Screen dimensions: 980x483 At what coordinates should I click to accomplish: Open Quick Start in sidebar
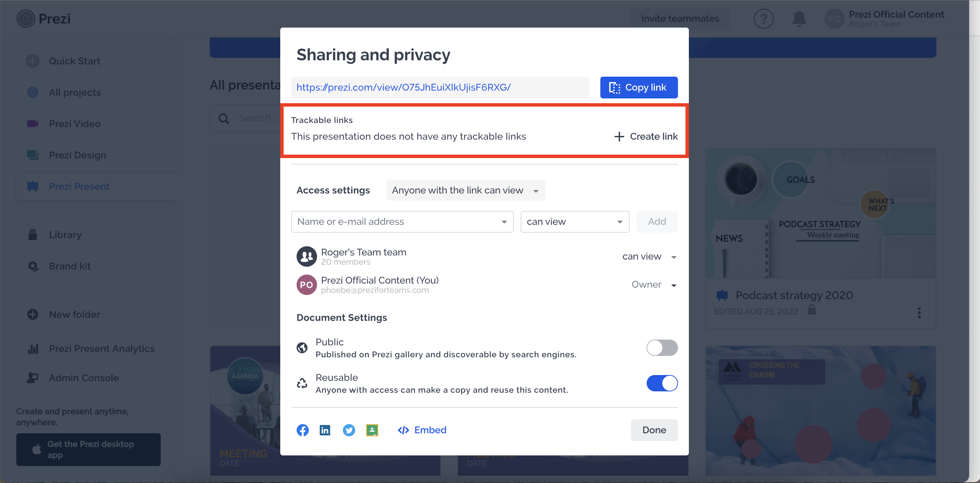[75, 61]
